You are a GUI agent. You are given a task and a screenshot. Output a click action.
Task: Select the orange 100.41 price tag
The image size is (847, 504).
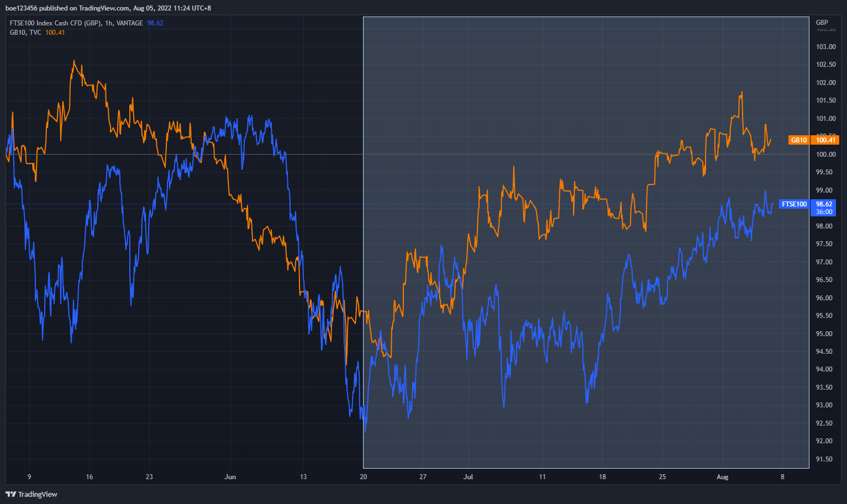point(827,140)
